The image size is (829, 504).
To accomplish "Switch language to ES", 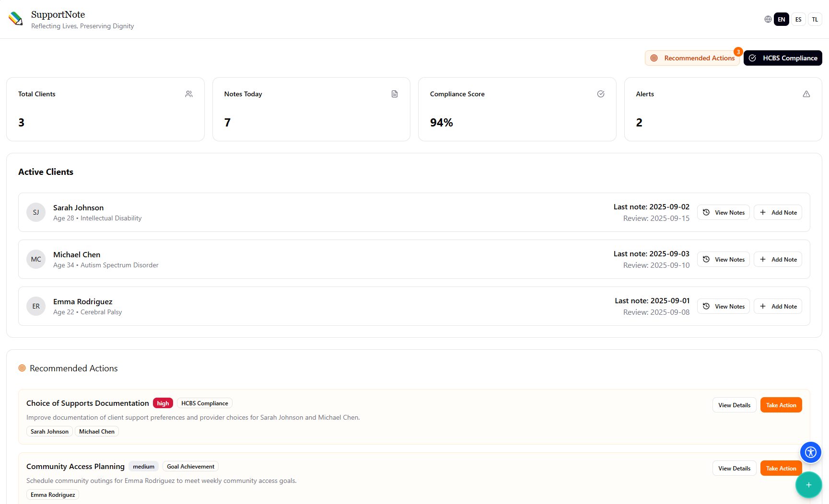I will click(798, 19).
